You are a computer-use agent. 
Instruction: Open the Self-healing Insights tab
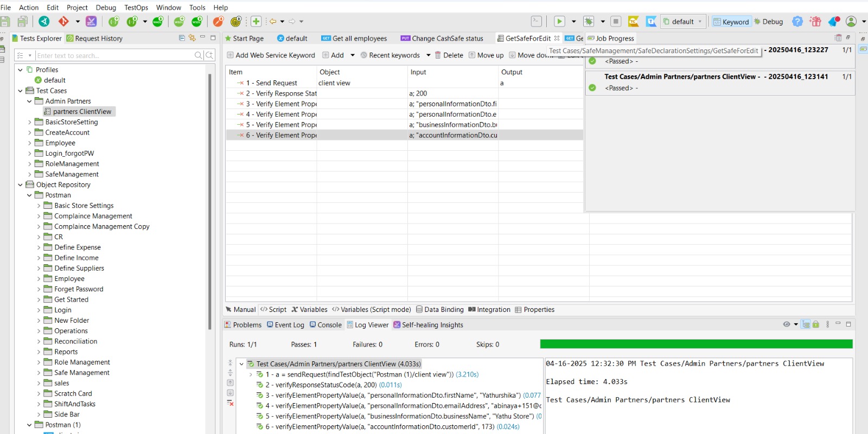coord(428,325)
